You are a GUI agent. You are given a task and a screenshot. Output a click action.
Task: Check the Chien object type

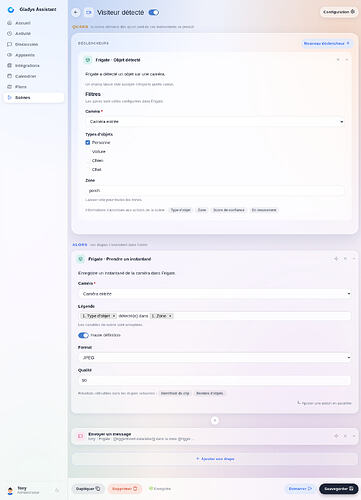[88, 160]
